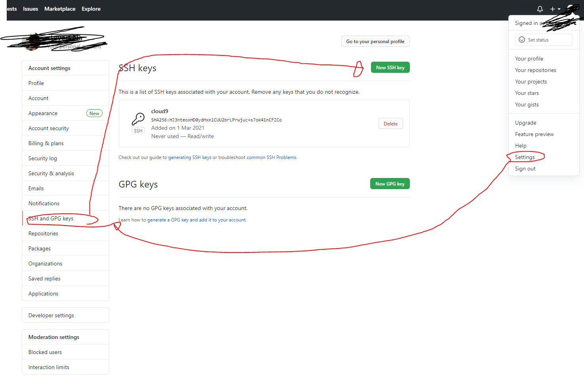584x392 pixels.
Task: Open Blocked users in Moderation settings
Action: coord(65,352)
